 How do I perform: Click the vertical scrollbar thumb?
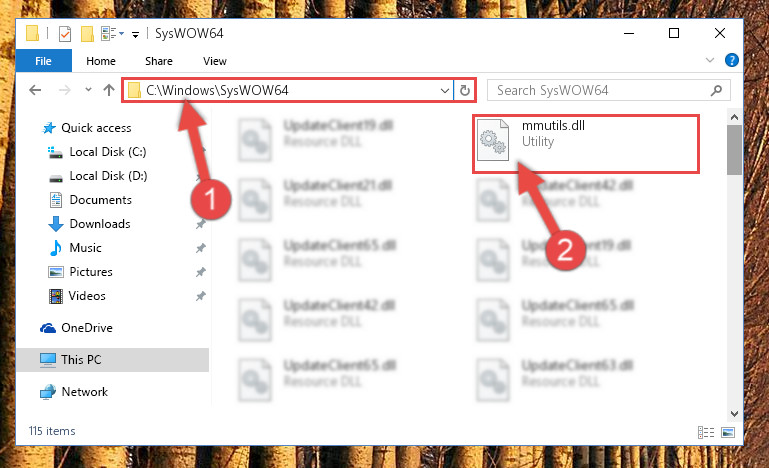734,150
